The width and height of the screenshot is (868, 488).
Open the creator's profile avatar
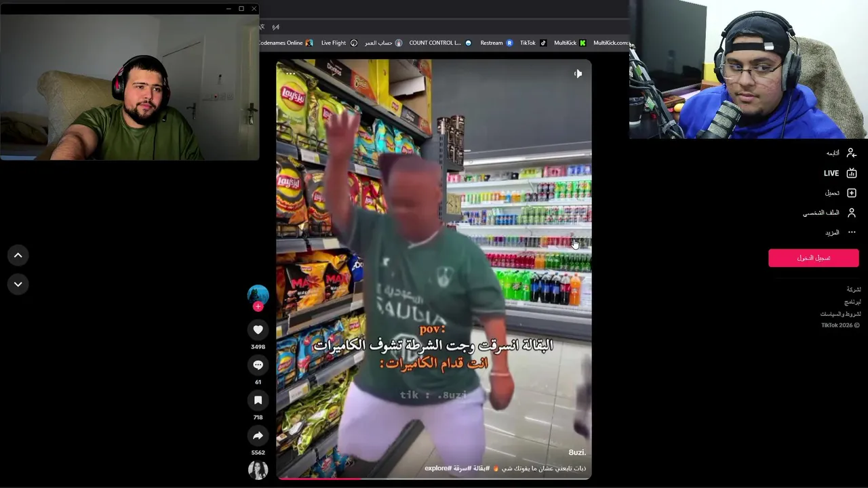point(258,295)
